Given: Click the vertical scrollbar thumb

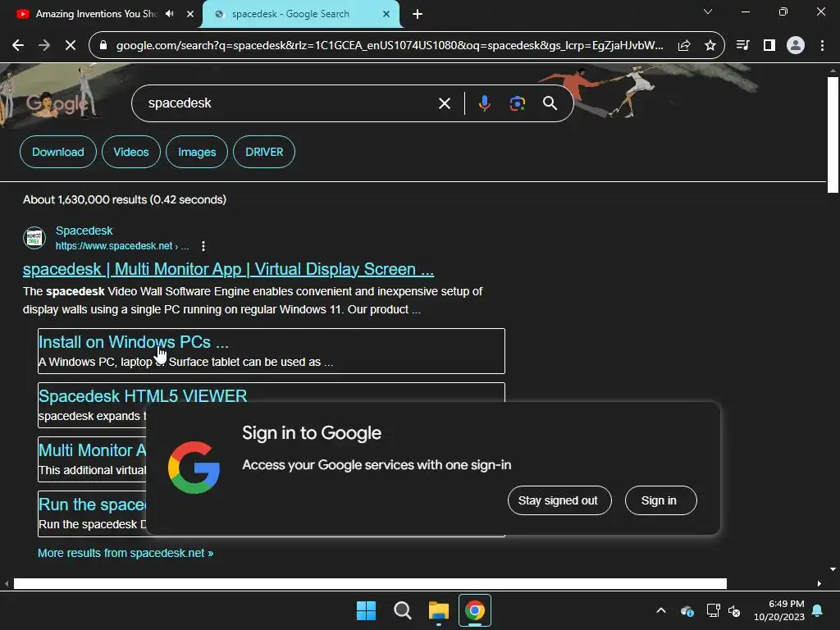Looking at the screenshot, I should tap(833, 135).
